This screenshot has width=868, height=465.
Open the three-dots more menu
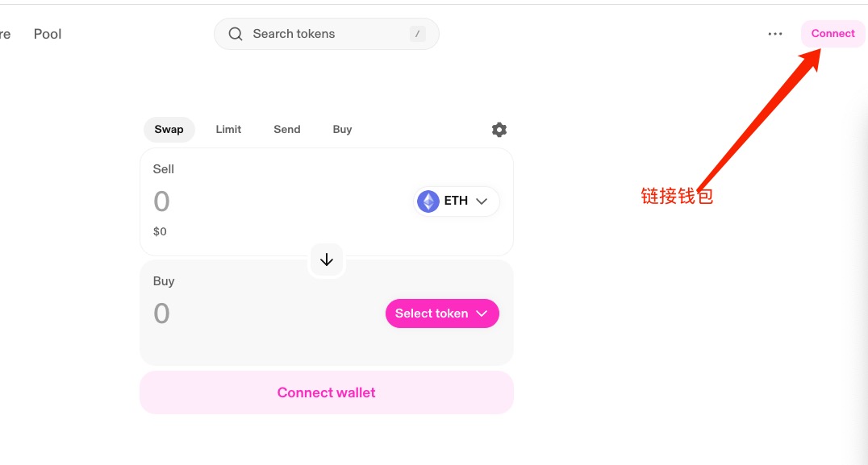(775, 34)
